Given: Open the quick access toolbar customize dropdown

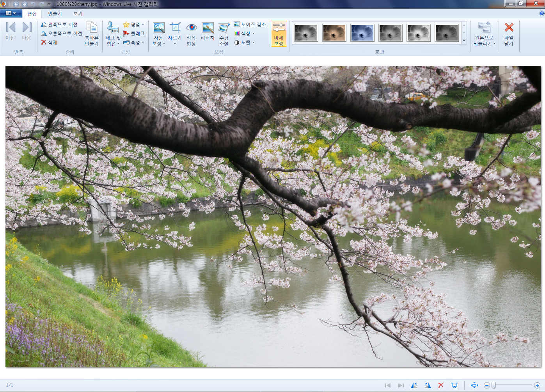Looking at the screenshot, I should click(x=49, y=5).
